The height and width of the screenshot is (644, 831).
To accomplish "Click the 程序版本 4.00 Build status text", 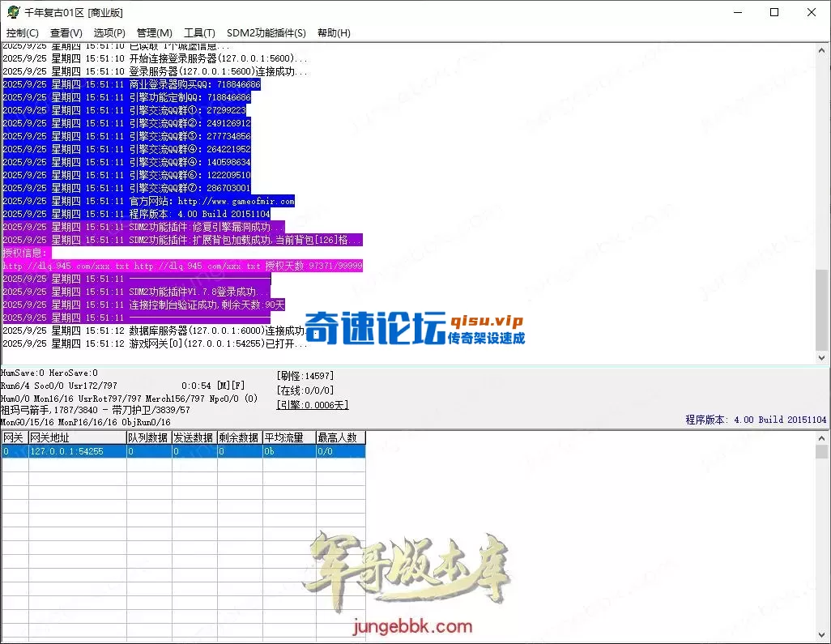I will [756, 420].
